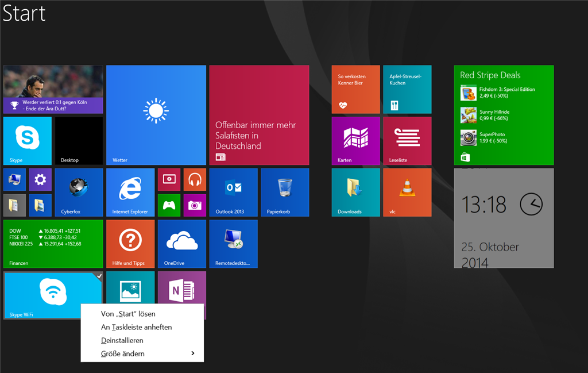This screenshot has width=588, height=373.
Task: Launch the vlc media player tile
Action: click(407, 192)
